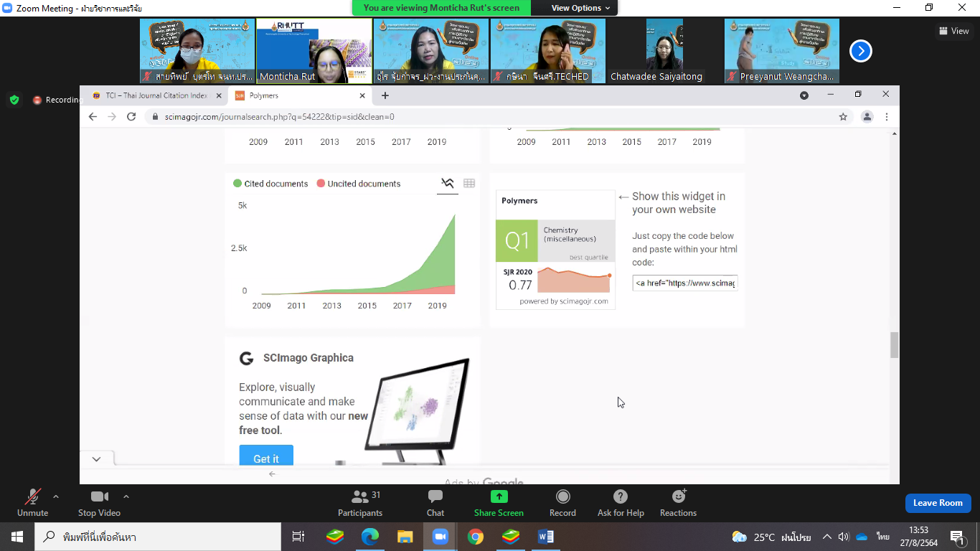Click the Polymers Q1 widget

(555, 250)
